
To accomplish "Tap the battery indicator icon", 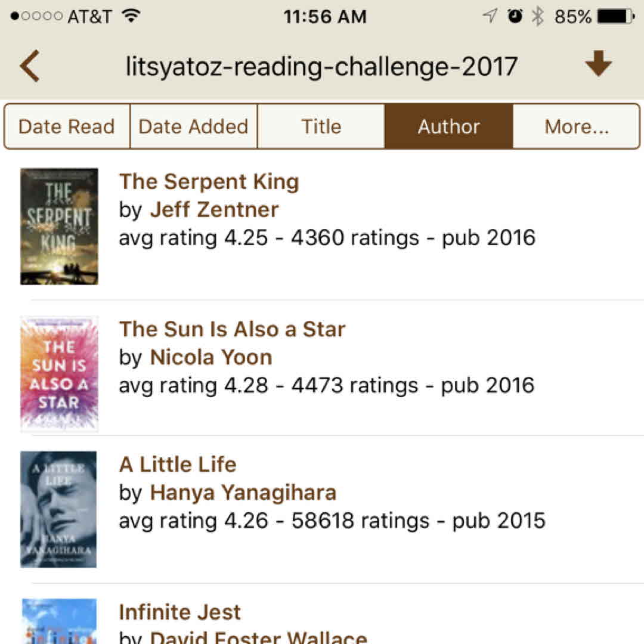I will click(615, 17).
